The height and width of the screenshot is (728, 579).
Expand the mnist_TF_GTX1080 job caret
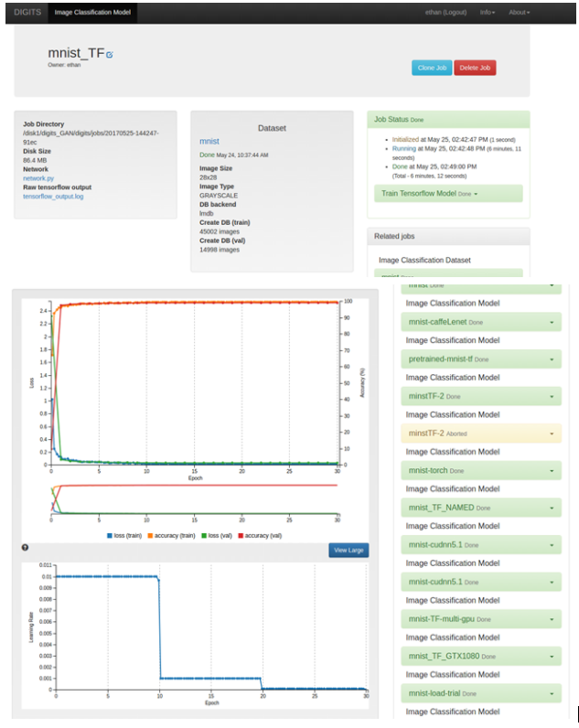coord(552,657)
